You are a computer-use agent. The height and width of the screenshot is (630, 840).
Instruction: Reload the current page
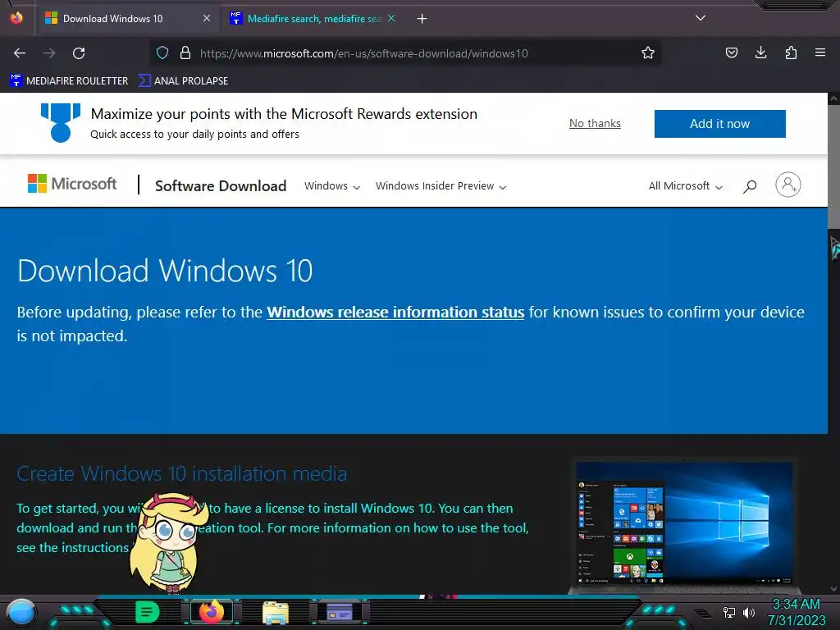[x=79, y=53]
